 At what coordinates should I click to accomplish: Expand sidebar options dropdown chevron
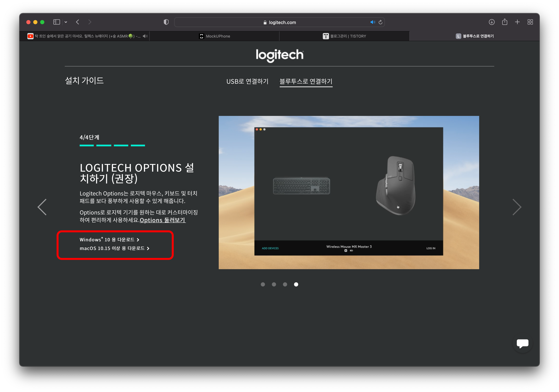66,22
